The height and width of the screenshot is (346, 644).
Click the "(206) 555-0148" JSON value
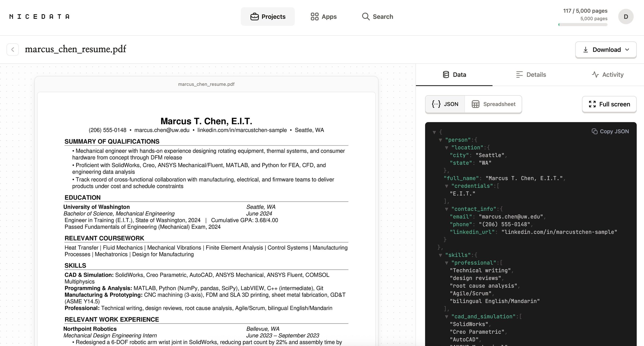[x=504, y=224]
